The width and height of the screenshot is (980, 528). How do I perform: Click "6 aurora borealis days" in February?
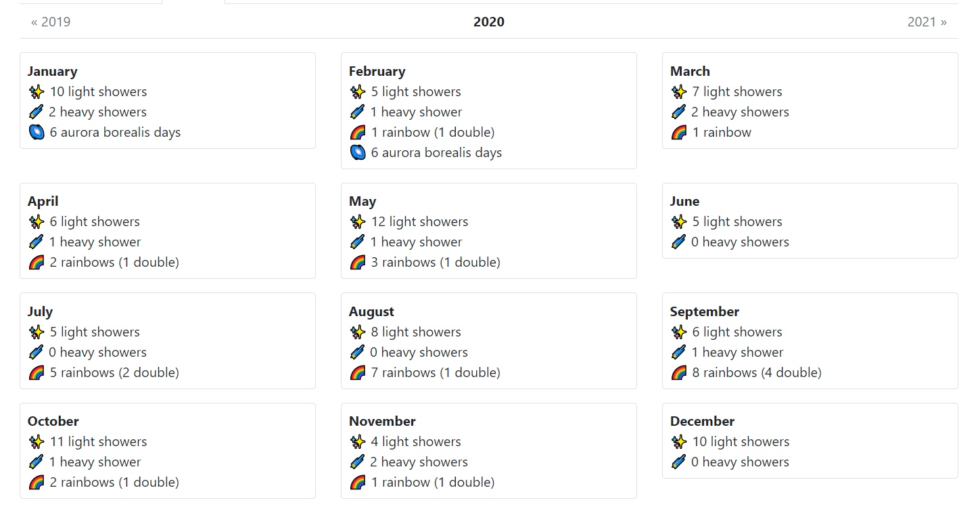point(436,153)
